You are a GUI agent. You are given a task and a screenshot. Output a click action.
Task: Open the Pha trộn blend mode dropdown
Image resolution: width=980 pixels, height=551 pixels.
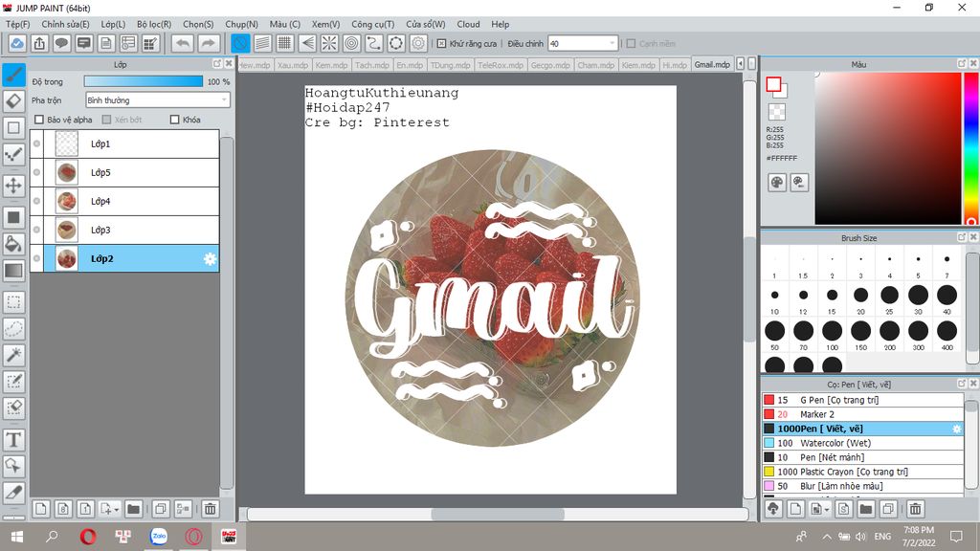coord(158,99)
